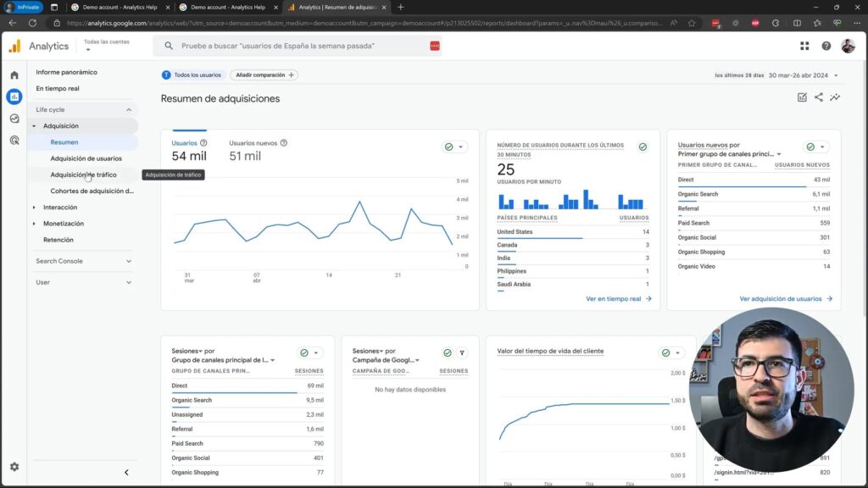Follow Ver en tiempo real link
The height and width of the screenshot is (488, 868).
point(618,299)
